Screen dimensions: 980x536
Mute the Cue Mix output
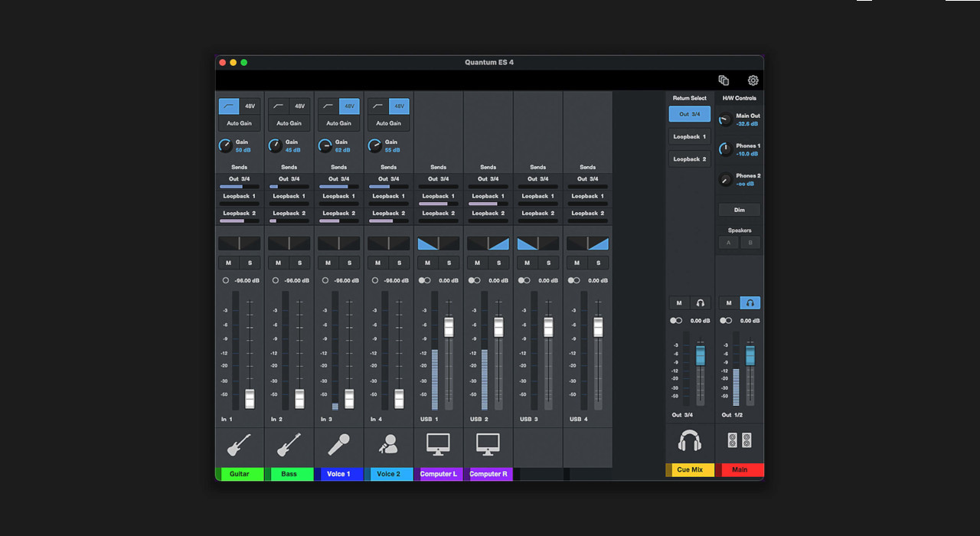(x=679, y=303)
